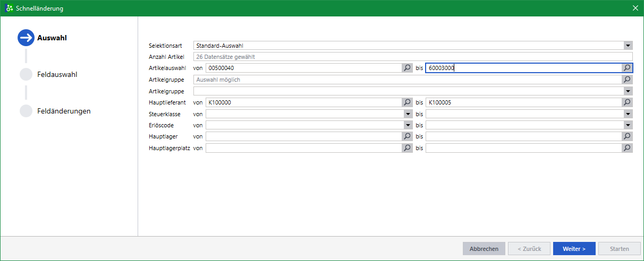The height and width of the screenshot is (261, 644).
Task: Search supplier for Hauptlieferant von K100000
Action: (408, 102)
